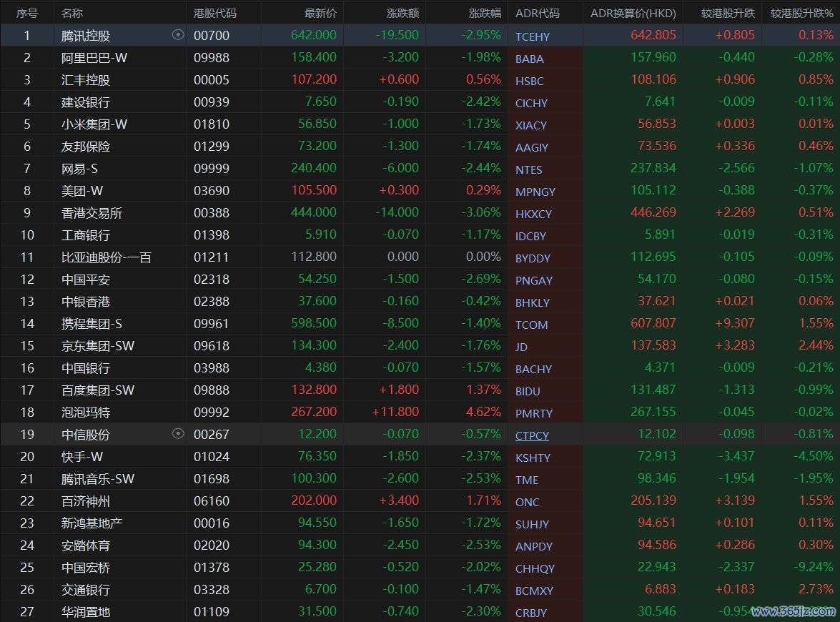Select the 新鸿基地产 stock name
The height and width of the screenshot is (622, 840).
(x=92, y=523)
